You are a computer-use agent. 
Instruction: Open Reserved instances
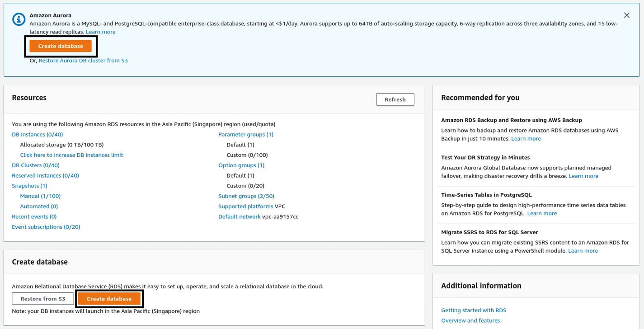(x=45, y=175)
